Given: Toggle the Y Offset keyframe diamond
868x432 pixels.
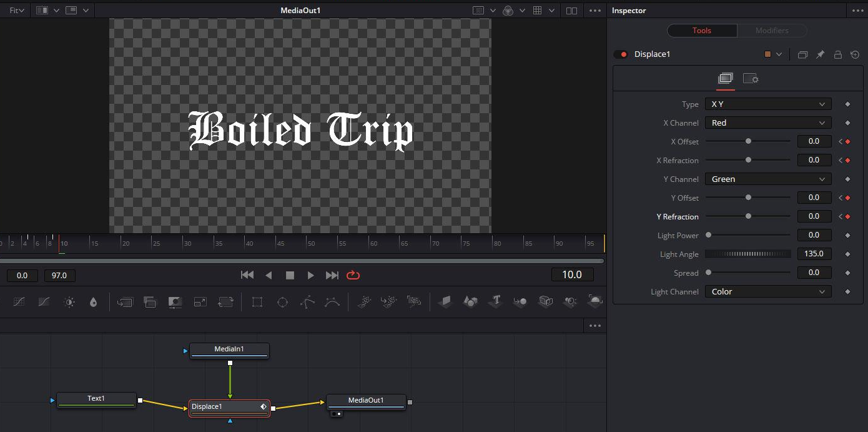Looking at the screenshot, I should [847, 198].
